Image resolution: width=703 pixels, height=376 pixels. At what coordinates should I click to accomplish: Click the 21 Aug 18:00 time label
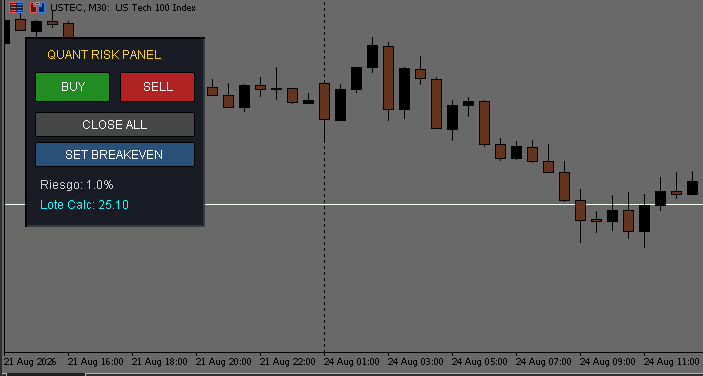pos(160,362)
